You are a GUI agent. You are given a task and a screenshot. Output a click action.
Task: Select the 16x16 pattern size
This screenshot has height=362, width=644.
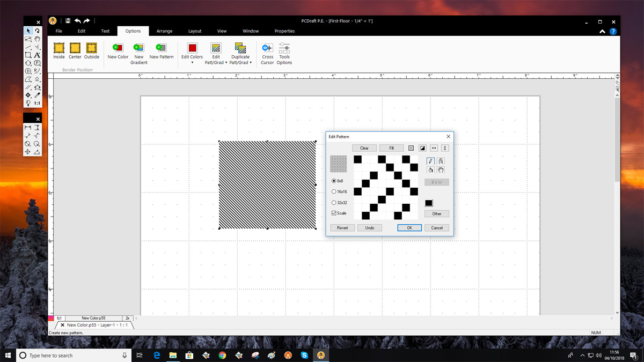334,191
